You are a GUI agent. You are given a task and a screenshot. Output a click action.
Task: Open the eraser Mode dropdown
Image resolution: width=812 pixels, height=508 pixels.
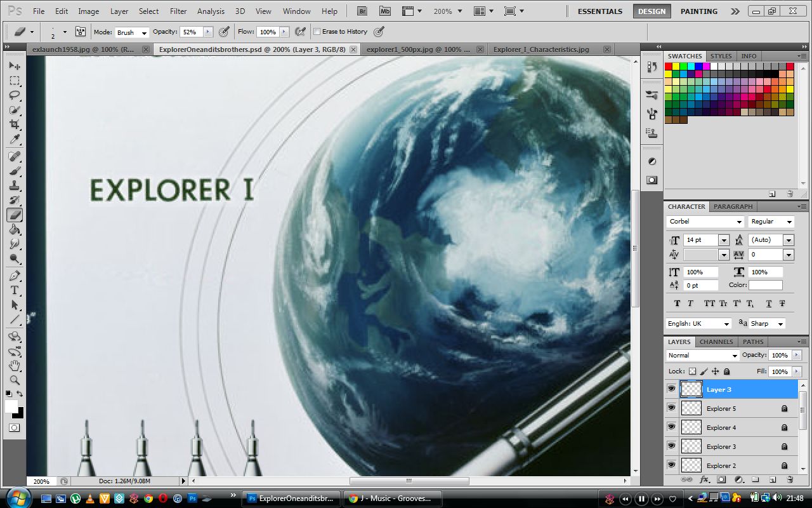pyautogui.click(x=132, y=32)
